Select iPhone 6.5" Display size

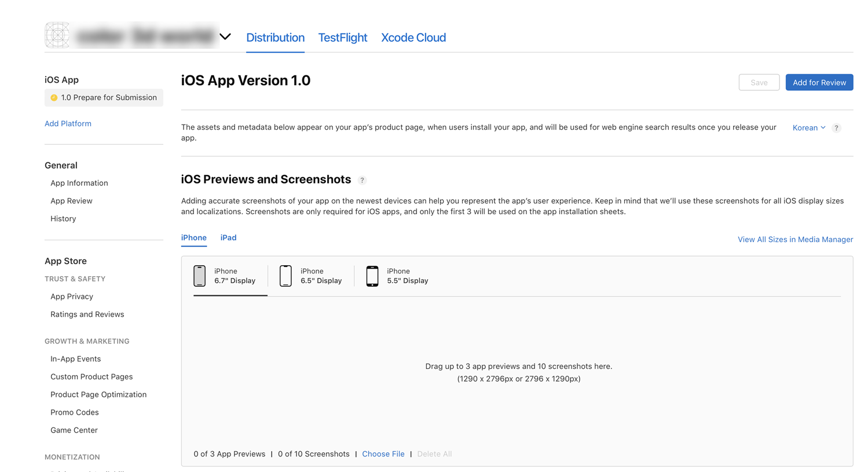pos(311,276)
